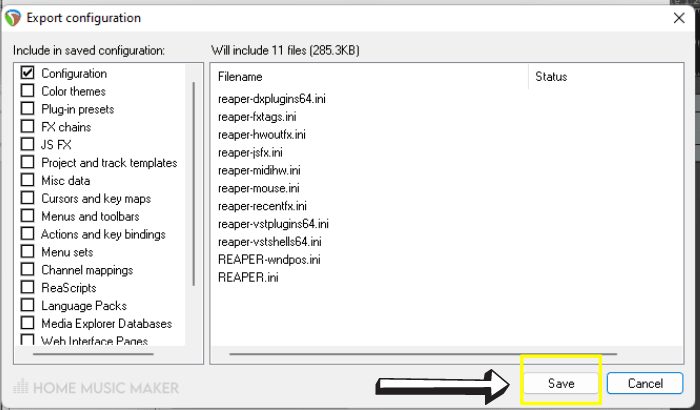Image resolution: width=700 pixels, height=410 pixels.
Task: Check the Web Interface Pages checkbox
Action: [x=28, y=339]
